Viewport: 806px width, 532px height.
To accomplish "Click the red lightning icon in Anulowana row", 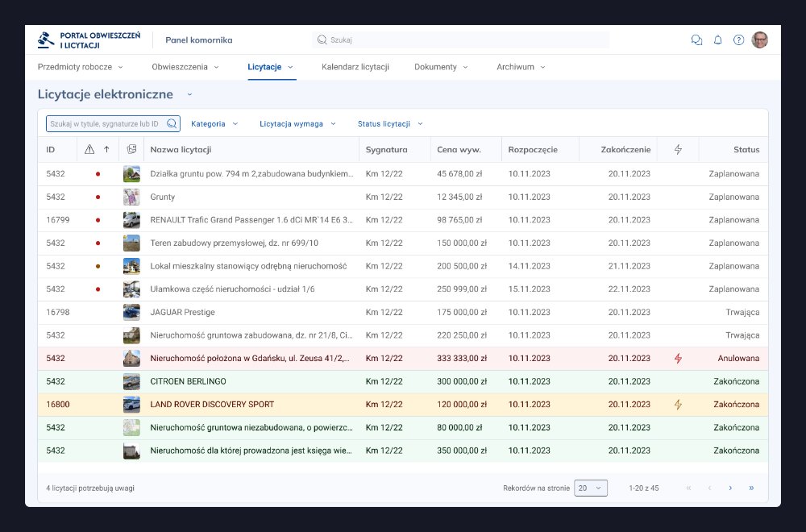I will coord(678,358).
